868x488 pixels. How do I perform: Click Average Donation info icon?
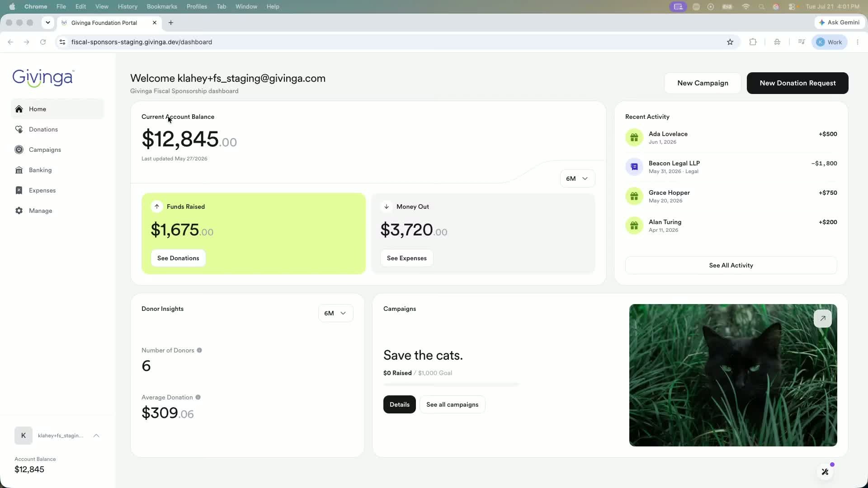(x=198, y=397)
